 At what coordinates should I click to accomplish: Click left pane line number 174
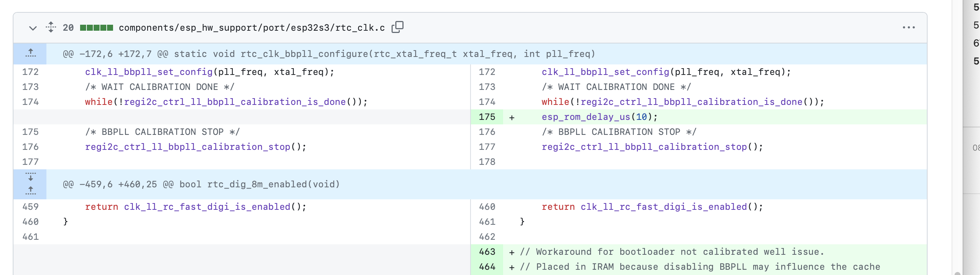30,102
